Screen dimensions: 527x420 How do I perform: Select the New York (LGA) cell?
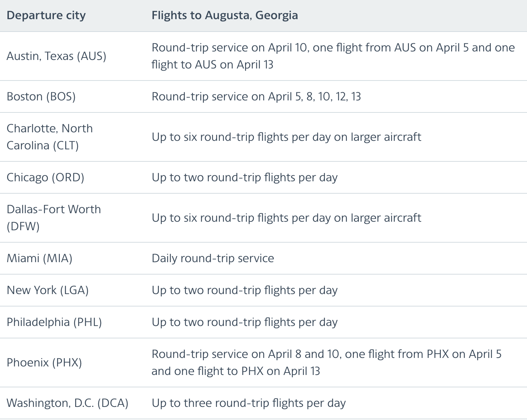[48, 290]
